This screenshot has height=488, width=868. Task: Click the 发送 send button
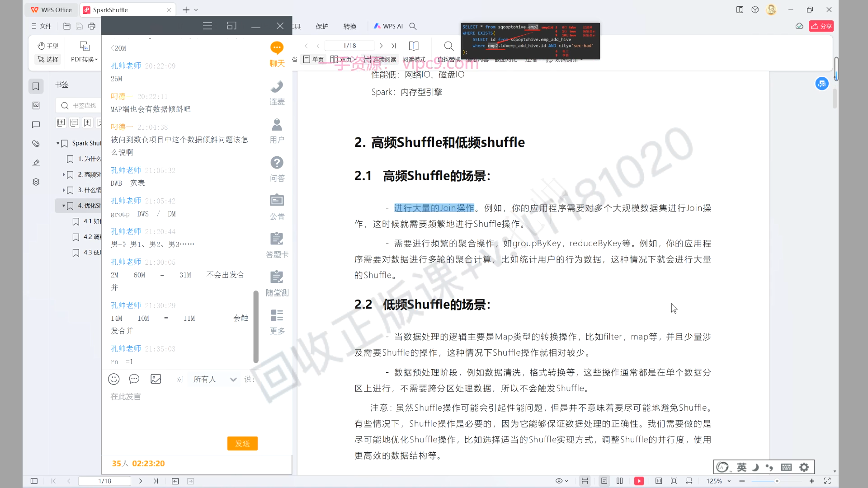click(x=242, y=443)
